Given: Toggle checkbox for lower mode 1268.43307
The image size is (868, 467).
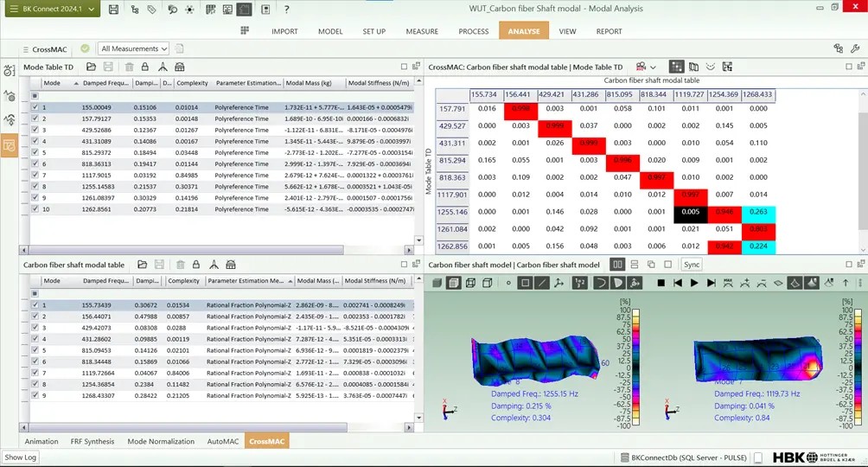Looking at the screenshot, I should [35, 395].
